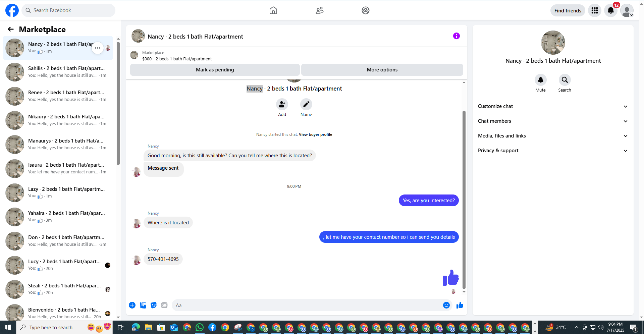
Task: Open File Explorer from the taskbar
Action: tap(149, 327)
